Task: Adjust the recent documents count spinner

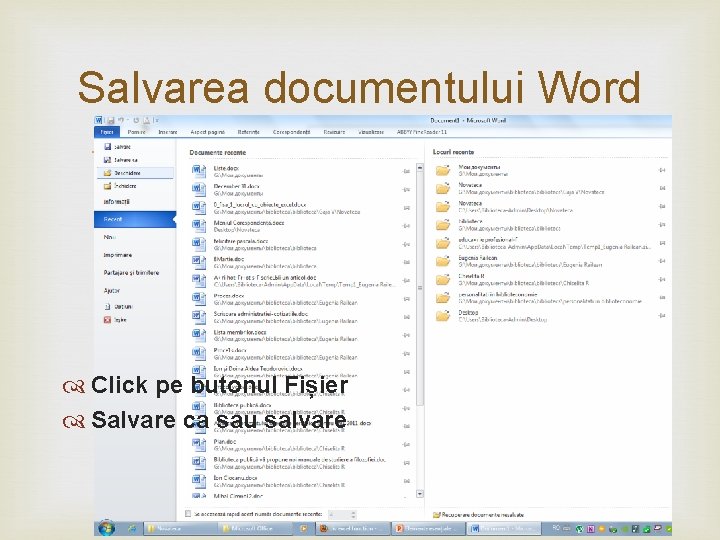Action: [x=353, y=514]
